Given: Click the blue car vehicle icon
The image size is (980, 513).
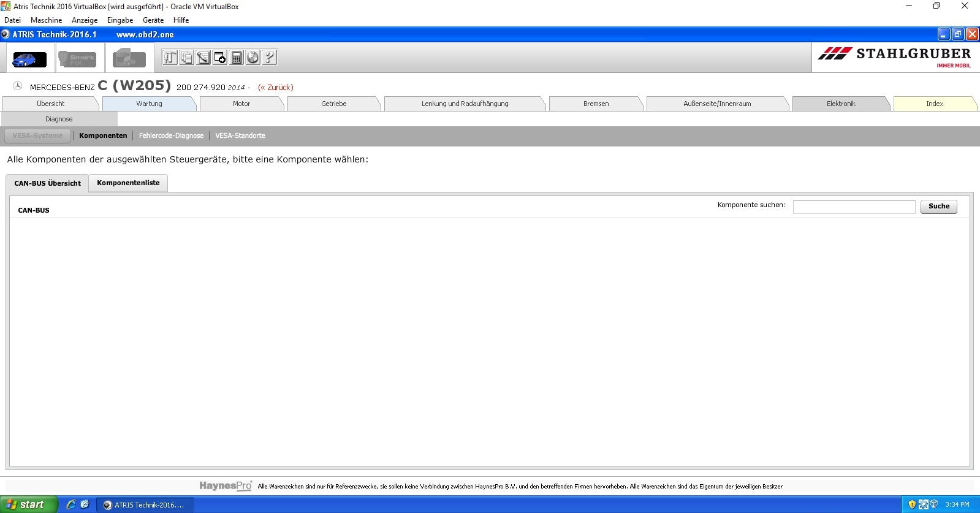Looking at the screenshot, I should [x=29, y=59].
